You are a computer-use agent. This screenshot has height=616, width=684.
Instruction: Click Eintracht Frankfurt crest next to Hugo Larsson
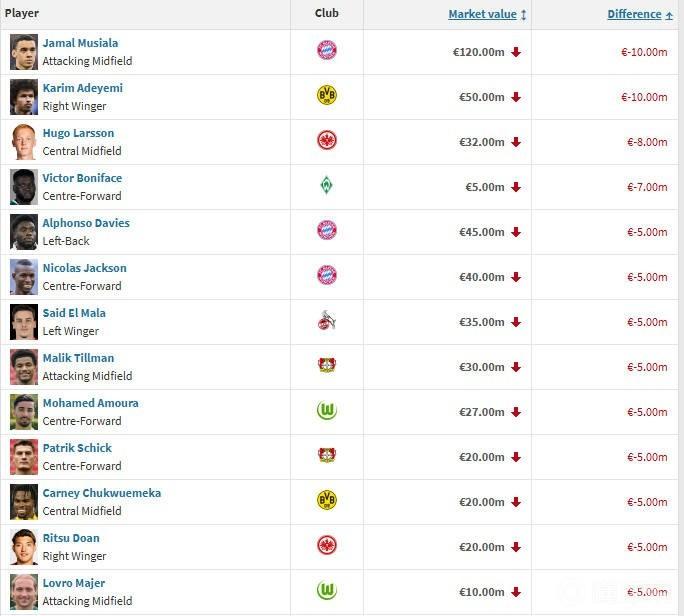pos(326,141)
